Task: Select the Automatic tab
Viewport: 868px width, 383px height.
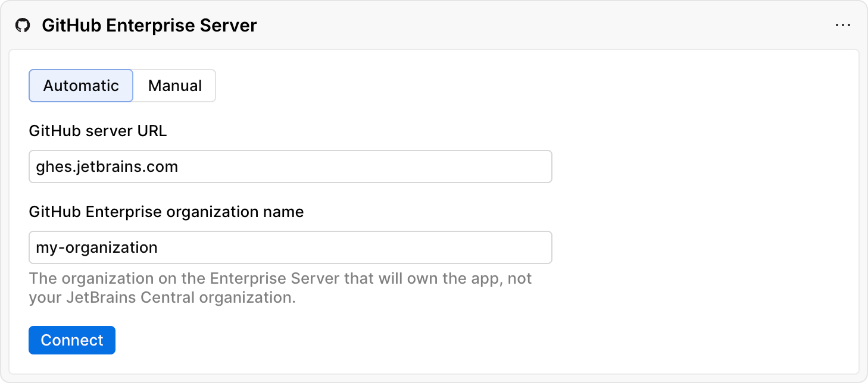Action: tap(81, 86)
